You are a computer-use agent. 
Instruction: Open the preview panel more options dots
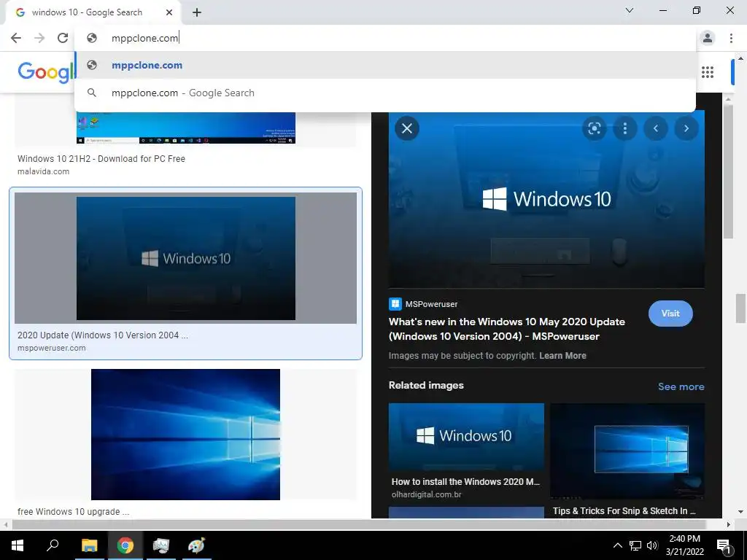625,128
